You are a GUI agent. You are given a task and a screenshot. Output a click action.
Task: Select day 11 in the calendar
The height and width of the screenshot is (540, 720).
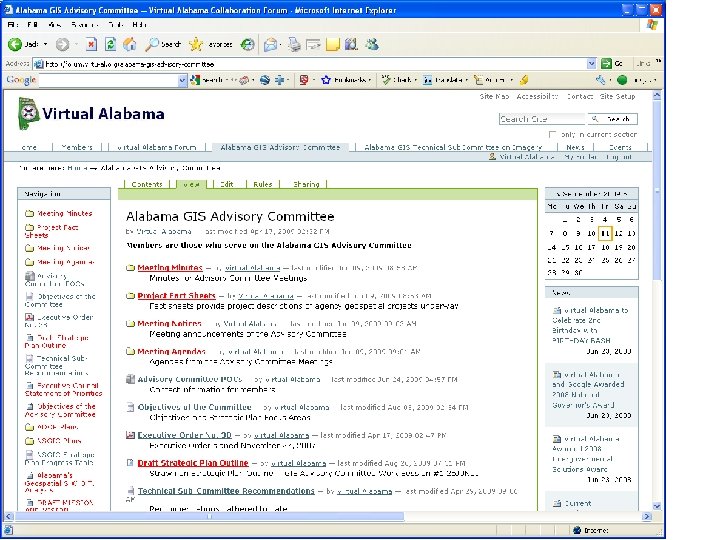[x=605, y=233]
